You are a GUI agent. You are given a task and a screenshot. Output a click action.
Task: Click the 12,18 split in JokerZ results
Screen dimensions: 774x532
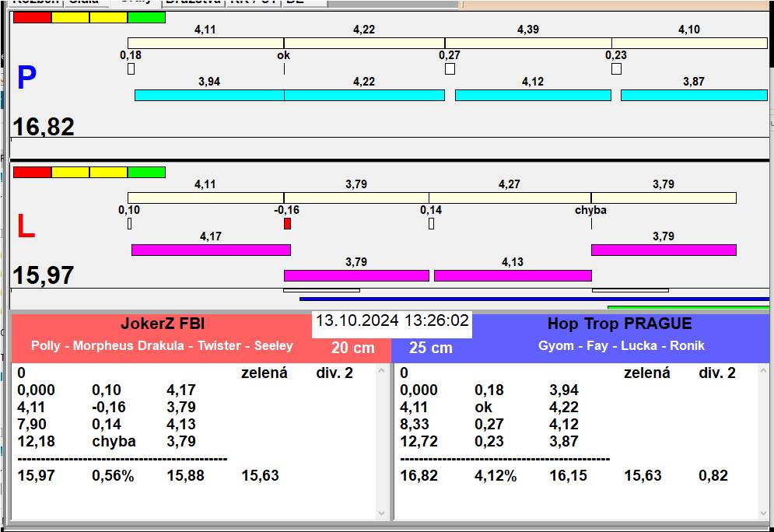tap(36, 441)
